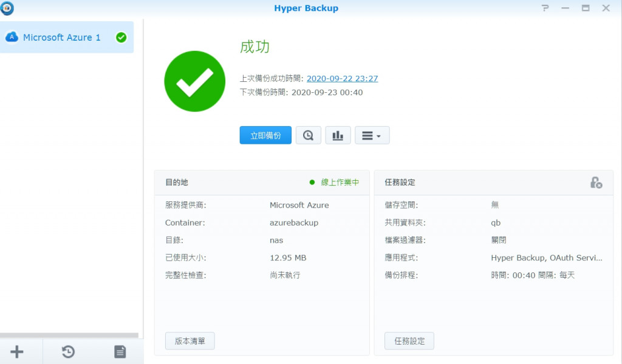The image size is (622, 364).
Task: Click the 應用程式 label
Action: tap(401, 258)
